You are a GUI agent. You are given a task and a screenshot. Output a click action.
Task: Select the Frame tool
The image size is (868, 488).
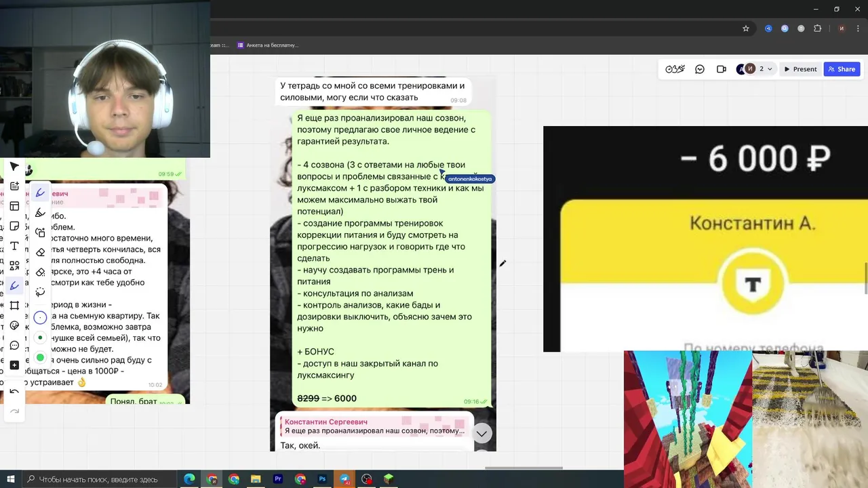pyautogui.click(x=14, y=306)
